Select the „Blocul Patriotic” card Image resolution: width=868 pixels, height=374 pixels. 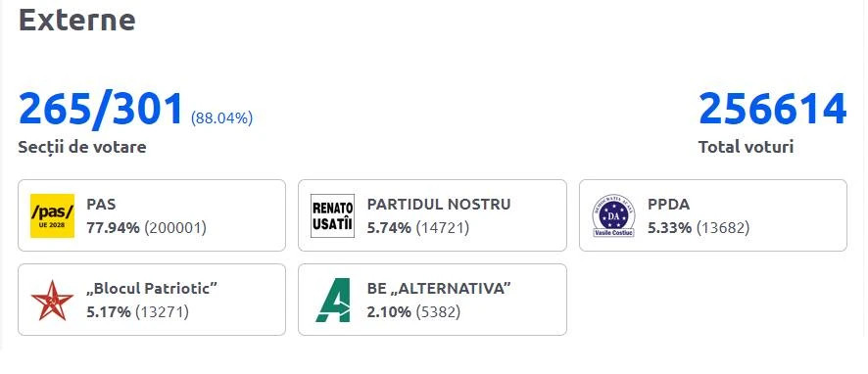(152, 300)
